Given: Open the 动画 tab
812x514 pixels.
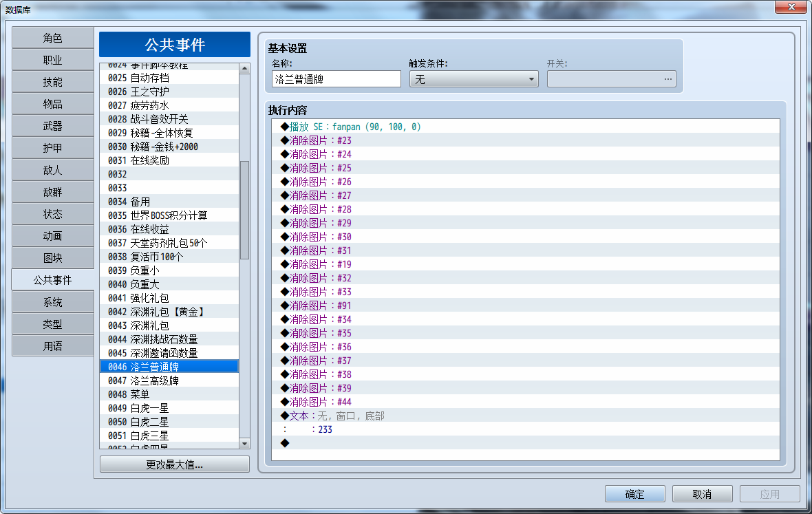Looking at the screenshot, I should [52, 236].
